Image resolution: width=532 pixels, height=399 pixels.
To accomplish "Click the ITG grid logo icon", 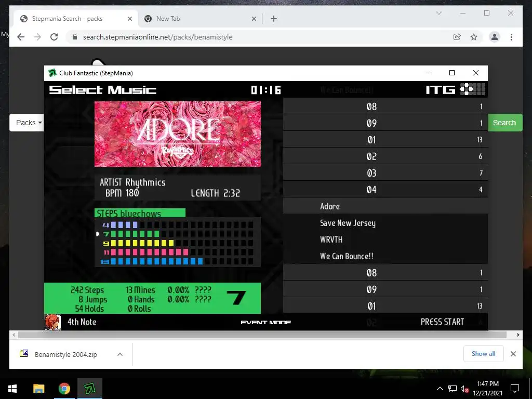I will 473,89.
